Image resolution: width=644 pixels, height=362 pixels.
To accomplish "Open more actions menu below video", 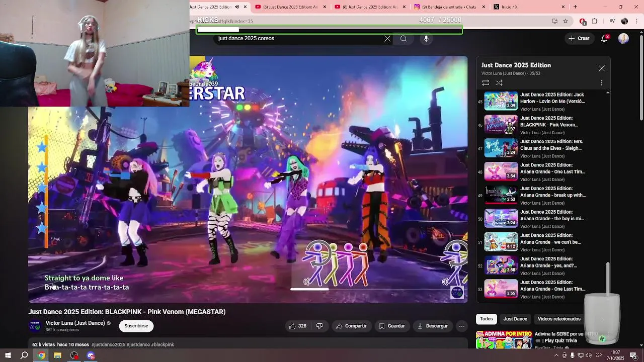I will (x=461, y=326).
